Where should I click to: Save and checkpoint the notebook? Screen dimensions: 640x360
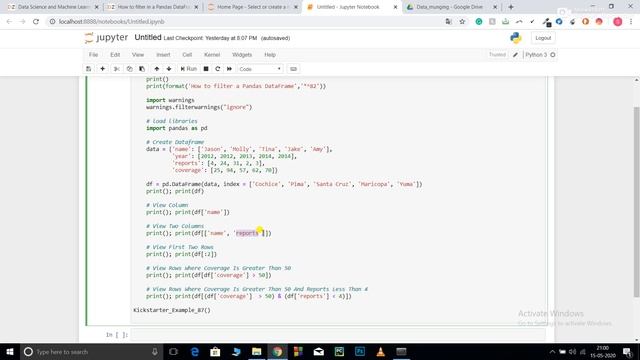tap(89, 69)
